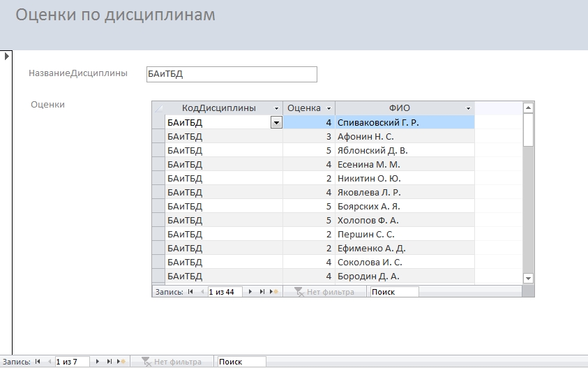Click main form record selector arrow
This screenshot has width=588, height=368.
(6, 57)
